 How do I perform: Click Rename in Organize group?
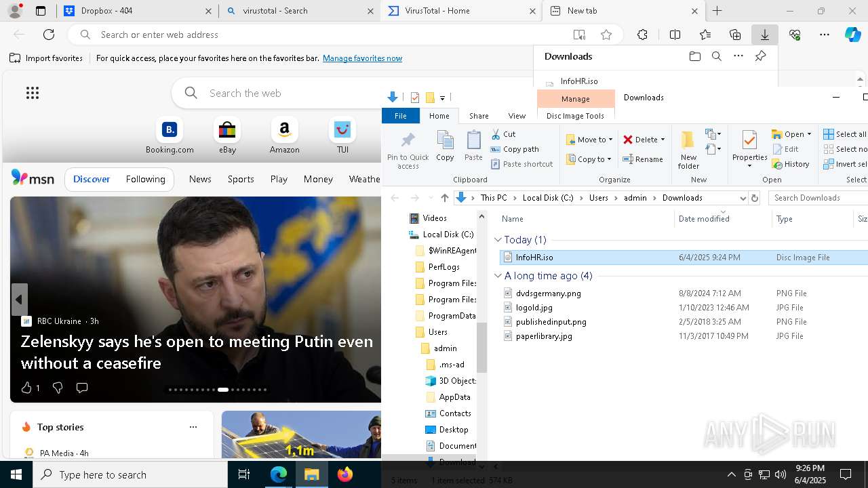coord(643,159)
